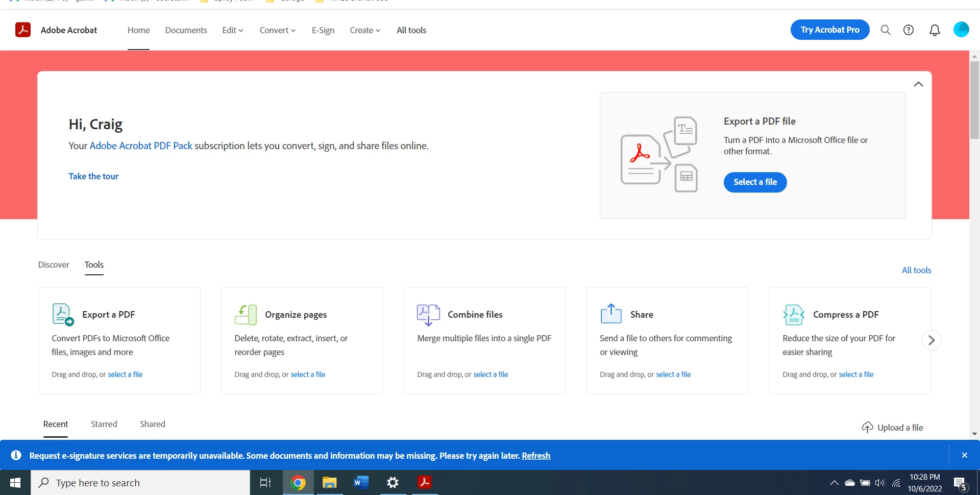Screen dimensions: 980x495
Task: Select the Recent files tab
Action: point(56,424)
